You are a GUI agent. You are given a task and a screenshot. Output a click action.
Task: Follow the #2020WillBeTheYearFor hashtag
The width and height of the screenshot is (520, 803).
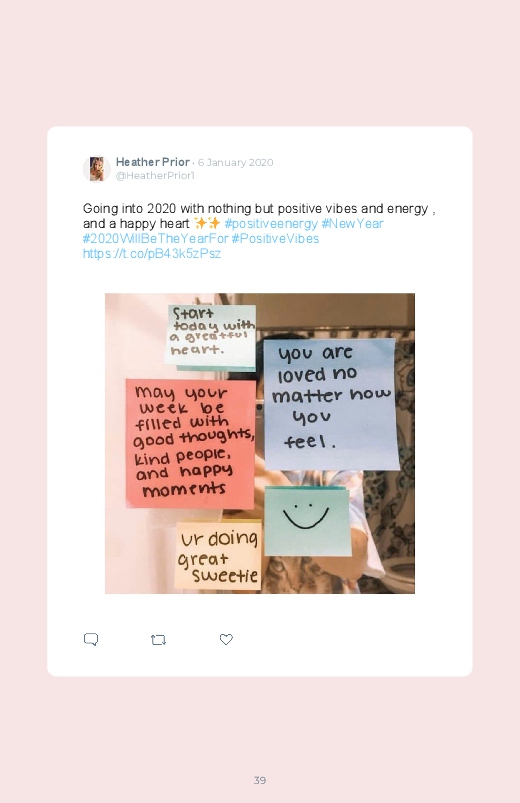click(156, 239)
